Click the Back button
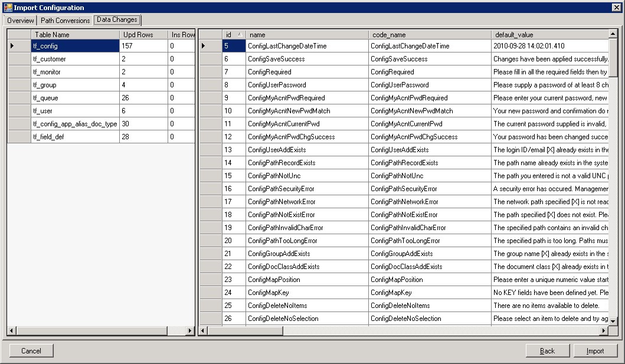 547,350
